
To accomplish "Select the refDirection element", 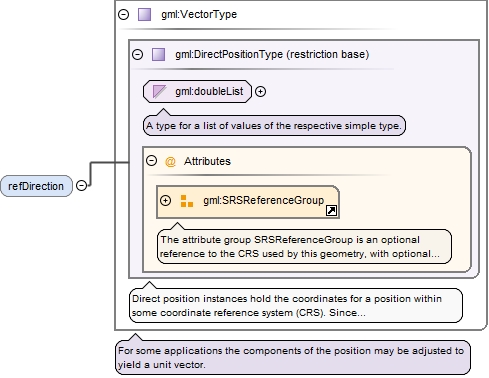I will point(36,186).
